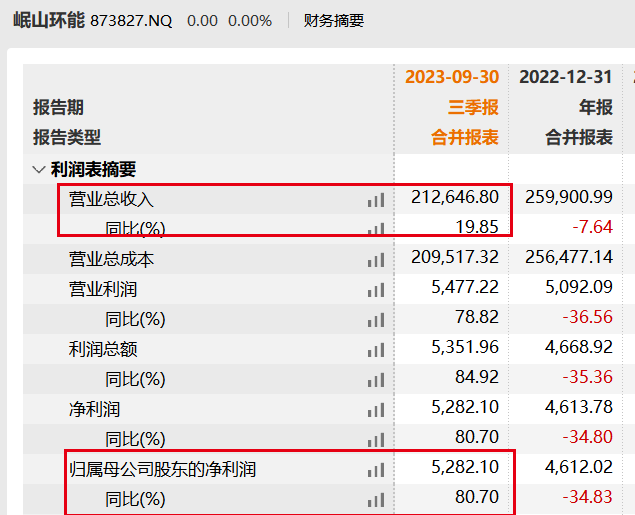Image resolution: width=635 pixels, height=515 pixels.
Task: Click chart icon for 同比(%) under 营业总收入
Action: (375, 228)
